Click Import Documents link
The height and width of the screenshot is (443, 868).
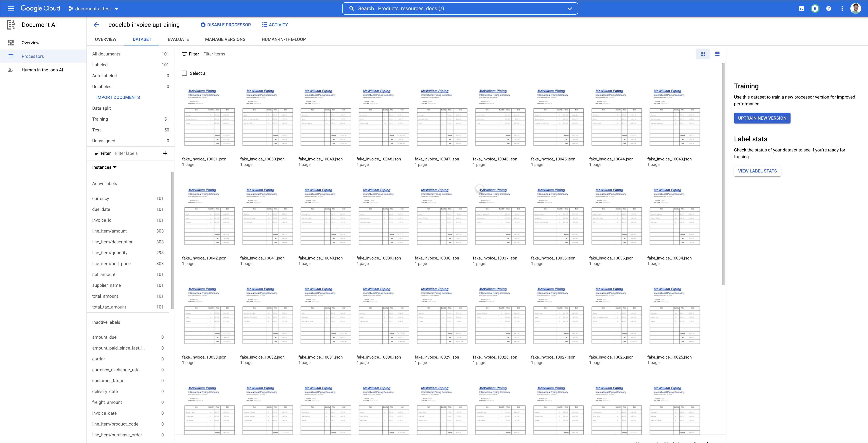coord(118,97)
